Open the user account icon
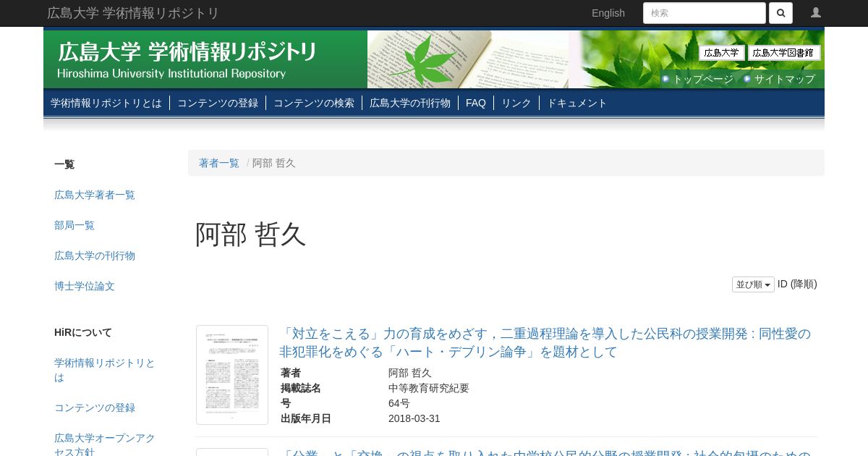The image size is (868, 456). coord(816,13)
